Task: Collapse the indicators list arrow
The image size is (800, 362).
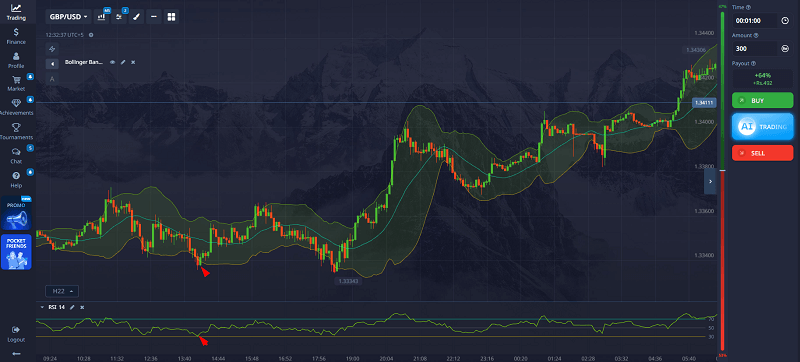Action: pyautogui.click(x=52, y=64)
